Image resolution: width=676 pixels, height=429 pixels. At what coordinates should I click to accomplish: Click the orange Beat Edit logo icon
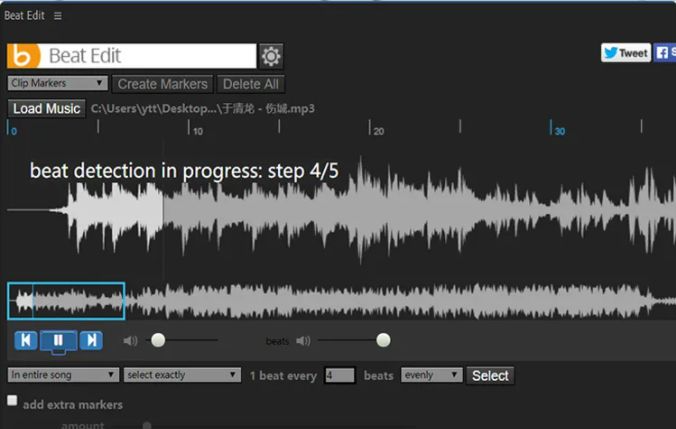coord(24,56)
